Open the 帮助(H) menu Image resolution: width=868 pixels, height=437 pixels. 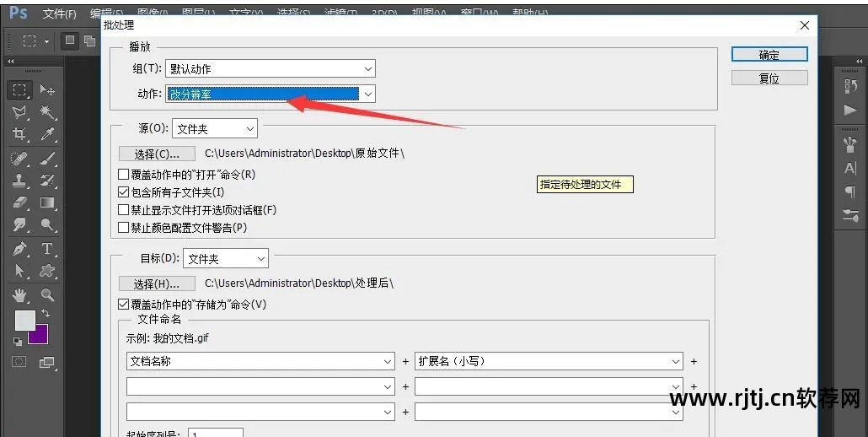pyautogui.click(x=530, y=12)
